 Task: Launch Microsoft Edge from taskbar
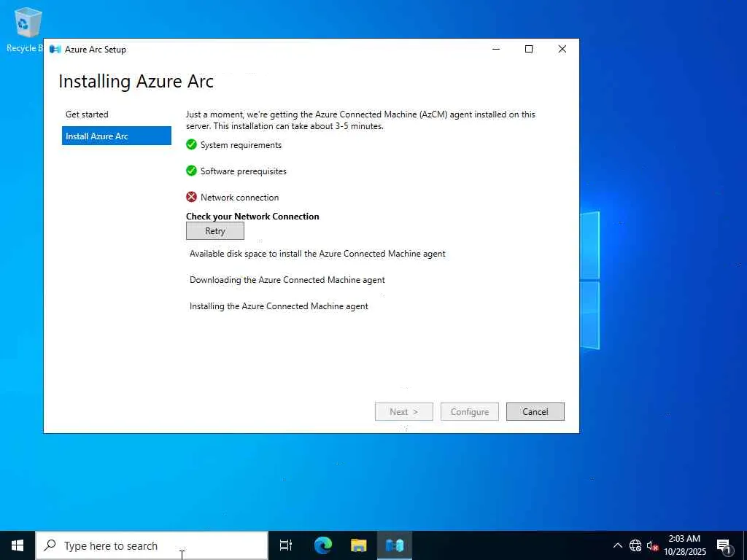pyautogui.click(x=322, y=545)
